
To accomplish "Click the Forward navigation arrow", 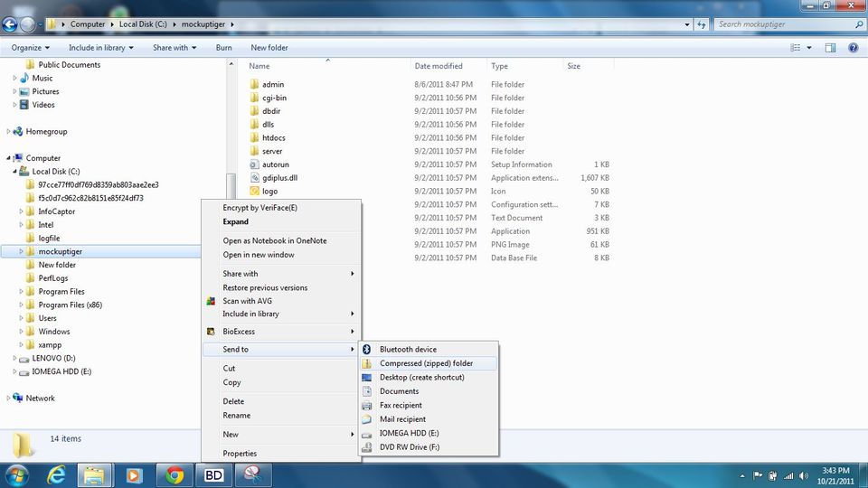I will [x=27, y=24].
